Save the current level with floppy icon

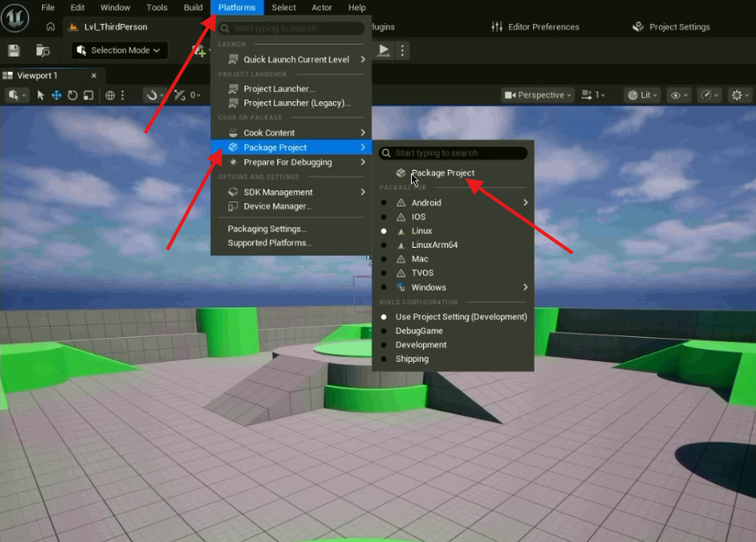[14, 51]
